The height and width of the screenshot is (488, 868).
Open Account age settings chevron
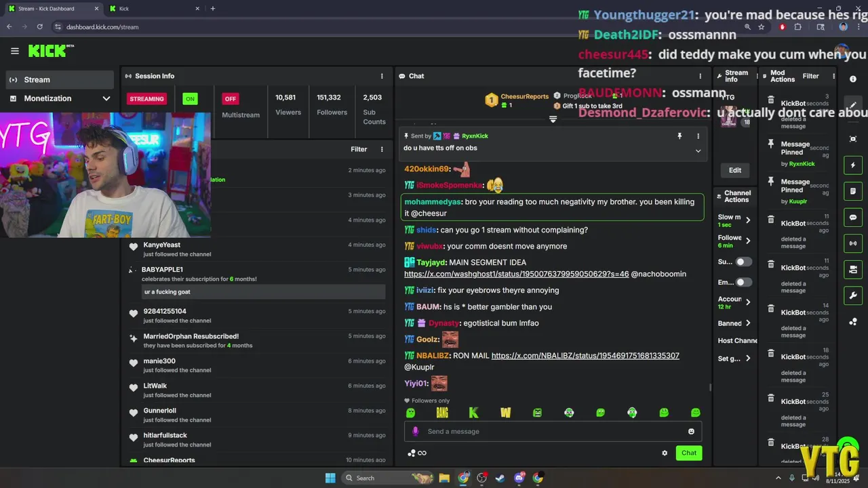point(748,302)
